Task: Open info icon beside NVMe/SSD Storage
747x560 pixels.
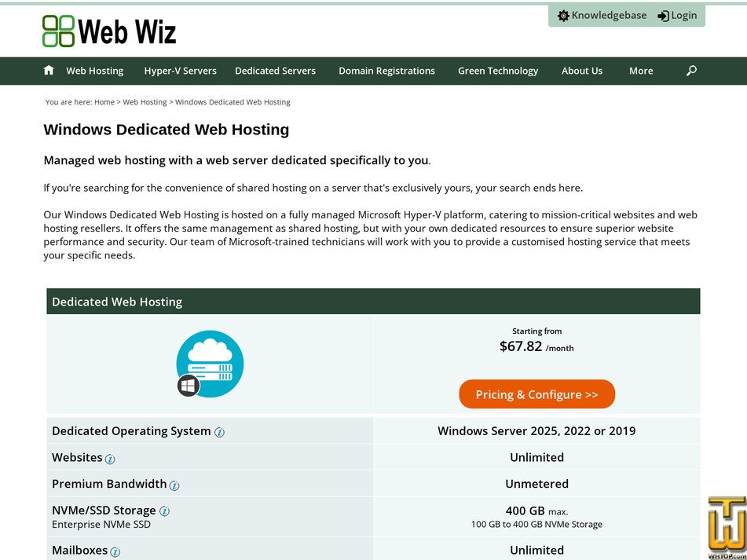Action: (164, 511)
